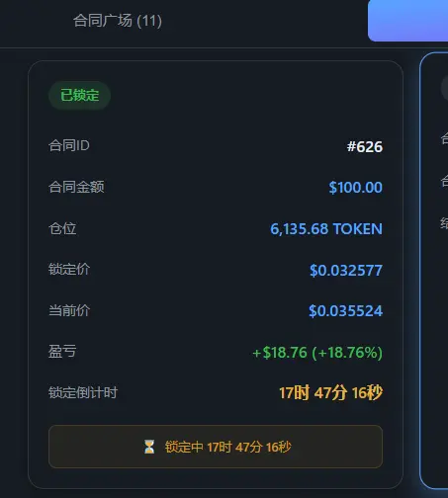Click the $100.00 contract amount
The image size is (448, 498).
coord(356,188)
